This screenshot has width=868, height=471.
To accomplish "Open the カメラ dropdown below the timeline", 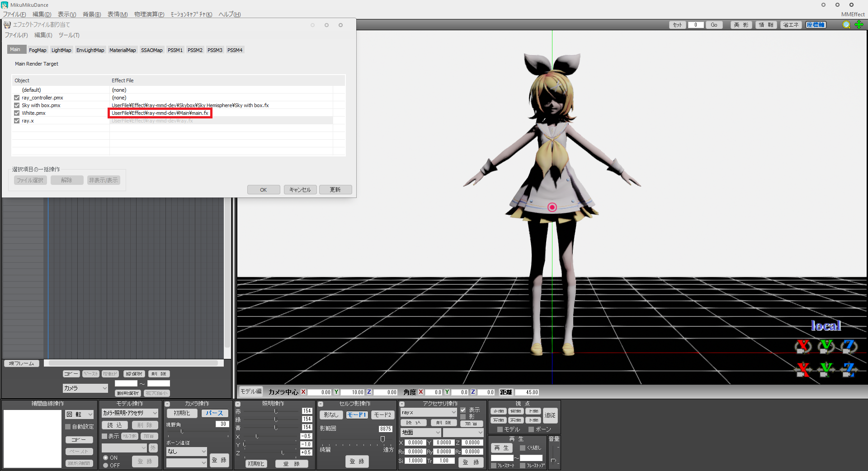I will click(x=85, y=388).
